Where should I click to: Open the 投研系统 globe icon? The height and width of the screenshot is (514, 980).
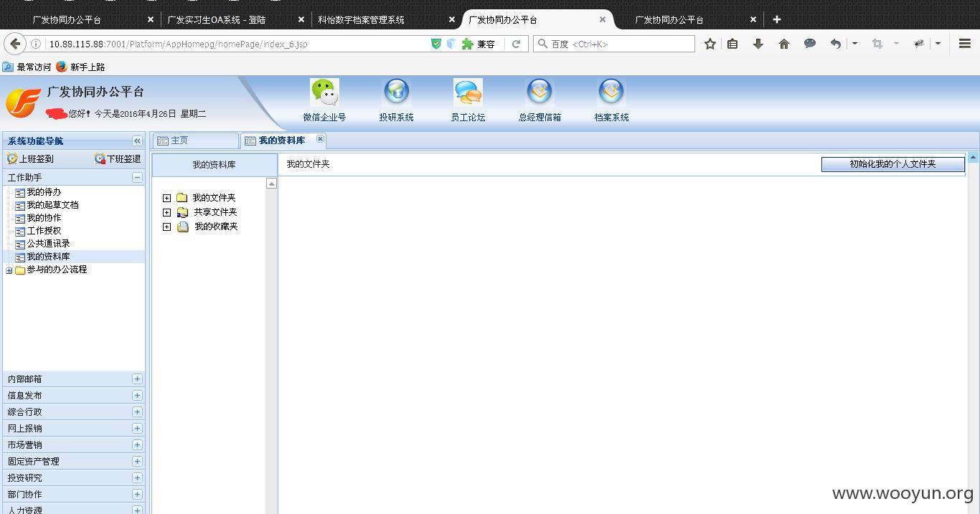click(x=396, y=92)
